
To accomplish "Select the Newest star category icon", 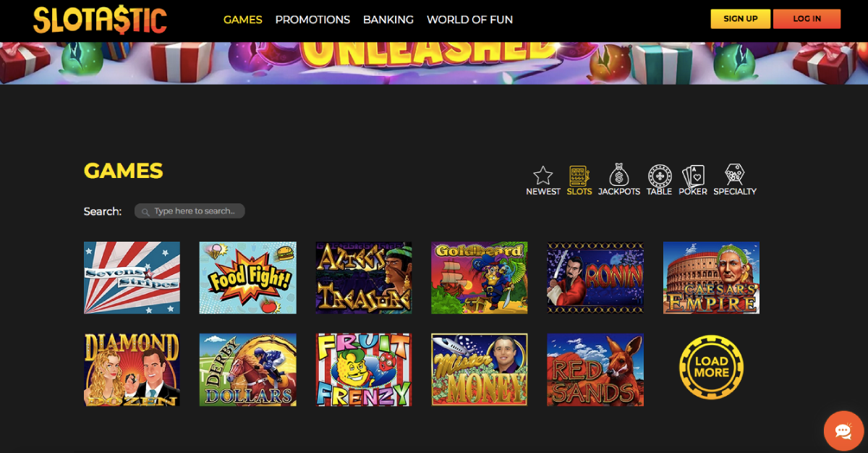I will [542, 175].
